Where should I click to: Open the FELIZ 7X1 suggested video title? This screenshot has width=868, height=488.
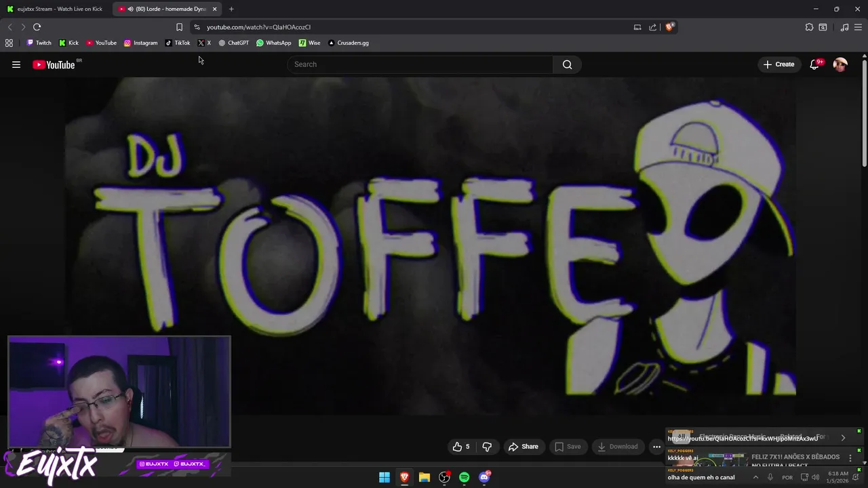point(795,461)
